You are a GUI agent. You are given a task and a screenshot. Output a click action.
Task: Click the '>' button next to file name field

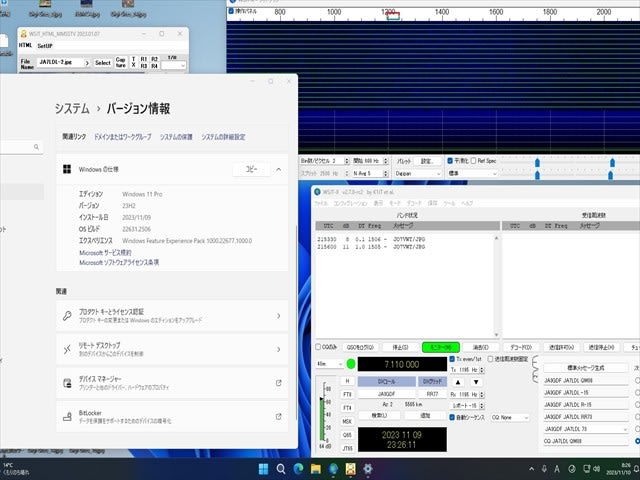(x=87, y=63)
